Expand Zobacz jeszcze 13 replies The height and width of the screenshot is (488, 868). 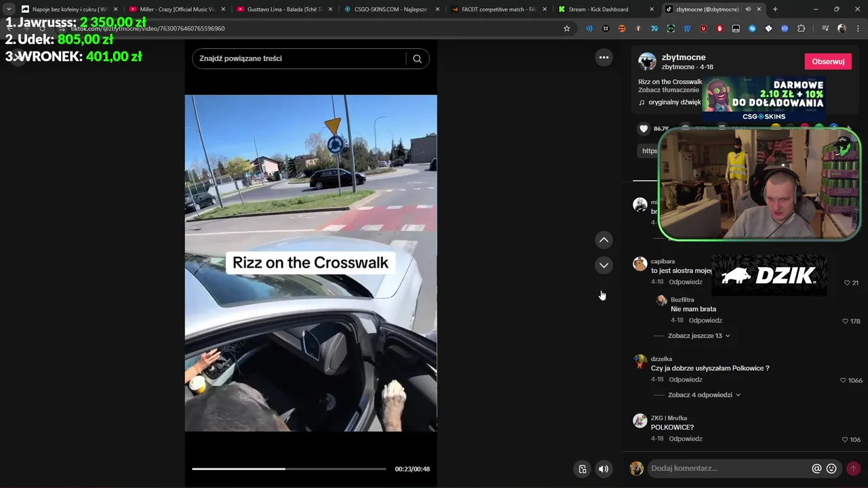click(698, 335)
